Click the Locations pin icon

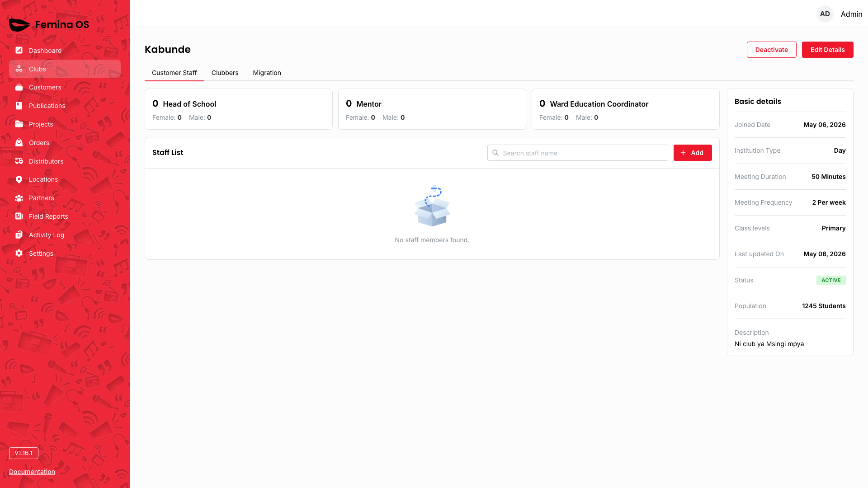pos(19,179)
